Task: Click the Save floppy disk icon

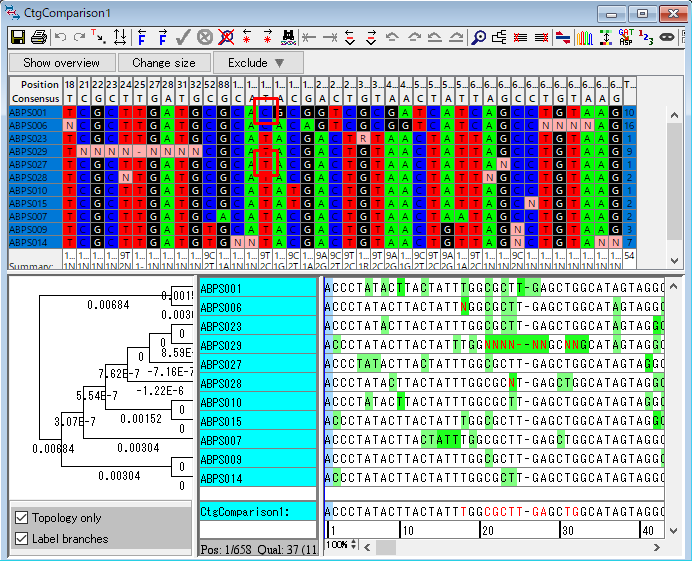Action: click(18, 38)
